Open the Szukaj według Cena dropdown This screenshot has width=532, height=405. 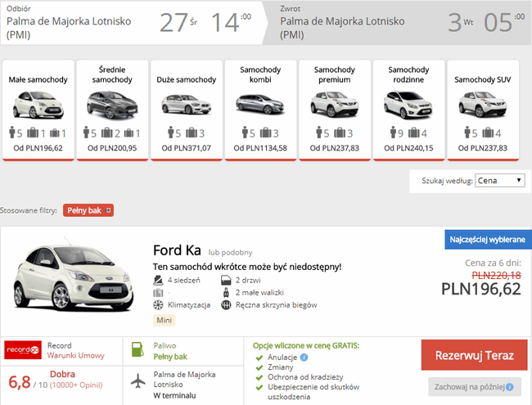[500, 181]
